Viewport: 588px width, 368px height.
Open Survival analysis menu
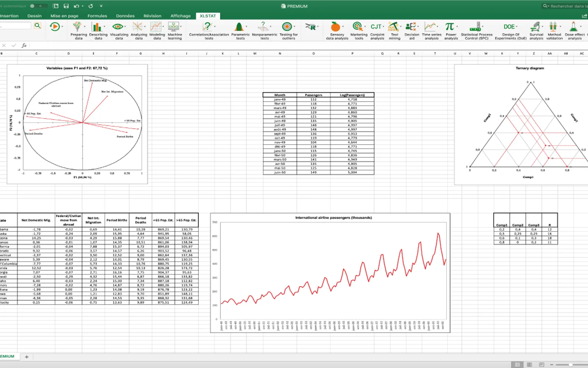[536, 31]
